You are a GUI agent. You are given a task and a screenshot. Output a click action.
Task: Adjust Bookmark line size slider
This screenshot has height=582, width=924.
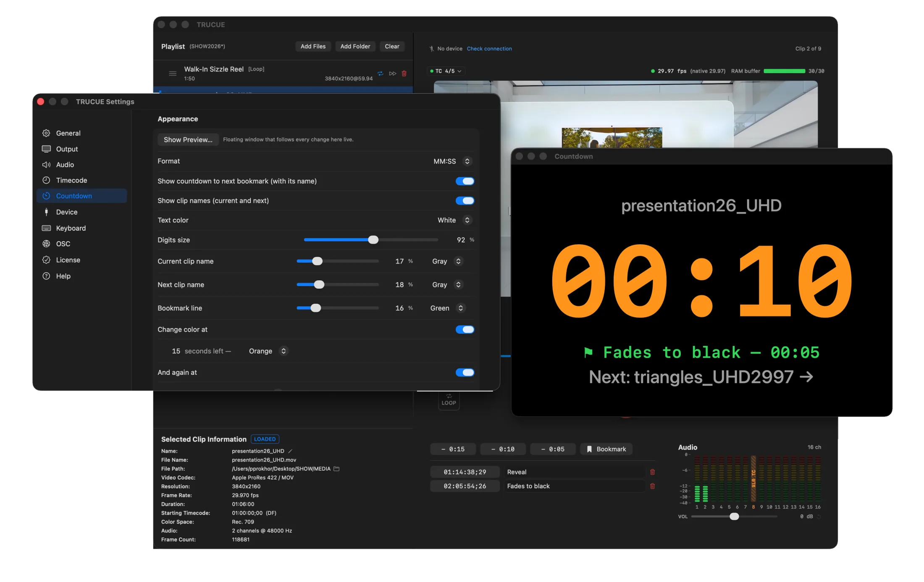coord(316,308)
